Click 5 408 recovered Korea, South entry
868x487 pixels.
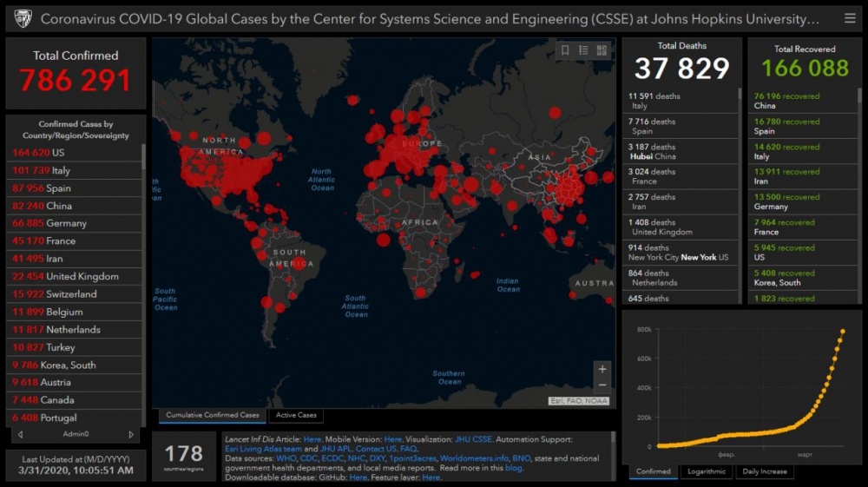point(803,278)
